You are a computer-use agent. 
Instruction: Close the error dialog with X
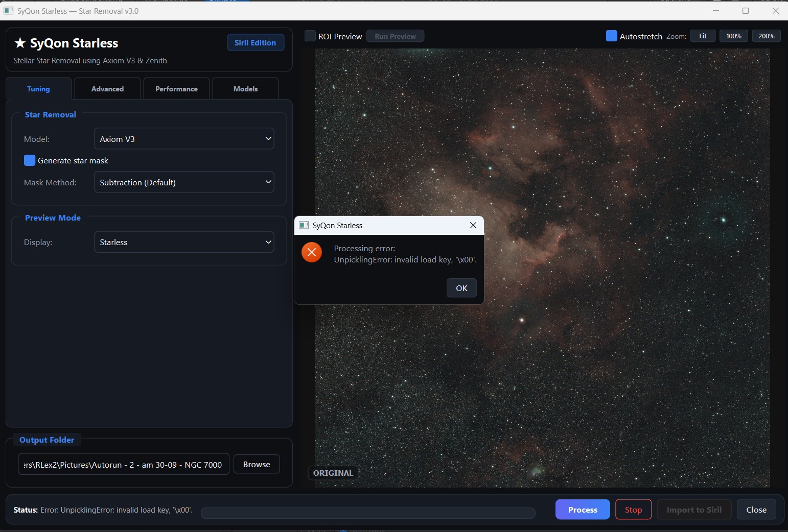click(473, 225)
